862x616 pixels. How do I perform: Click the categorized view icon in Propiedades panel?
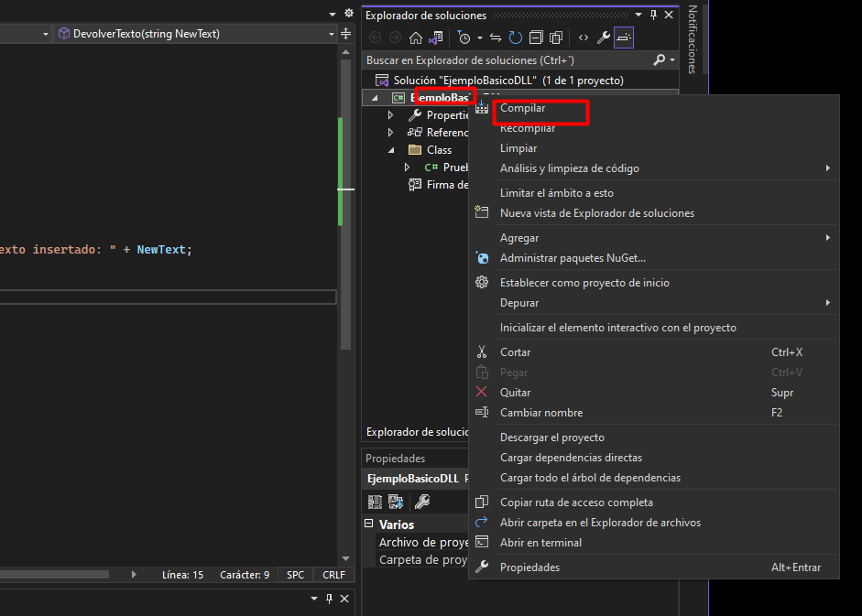point(375,502)
